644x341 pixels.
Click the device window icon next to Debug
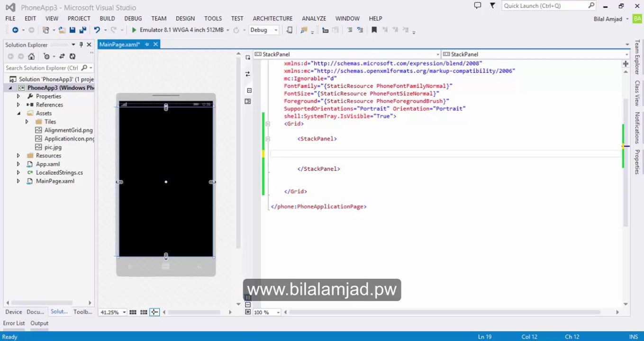tap(290, 30)
